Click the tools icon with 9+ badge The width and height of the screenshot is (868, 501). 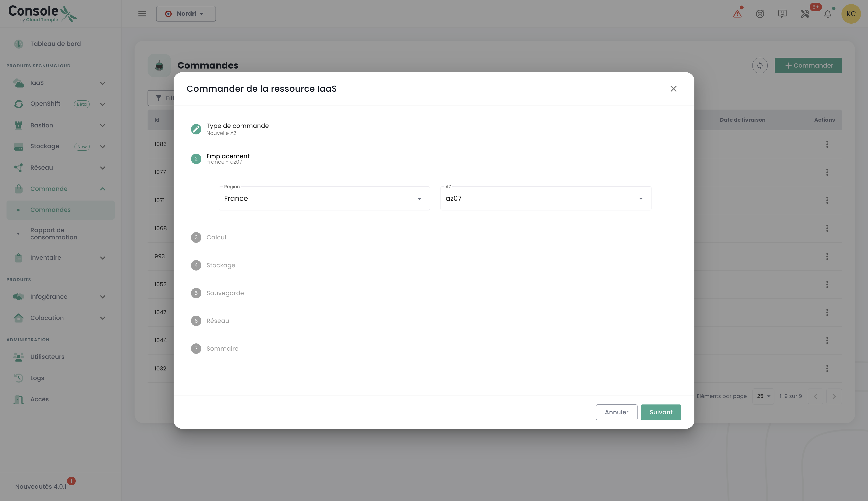[x=805, y=14]
